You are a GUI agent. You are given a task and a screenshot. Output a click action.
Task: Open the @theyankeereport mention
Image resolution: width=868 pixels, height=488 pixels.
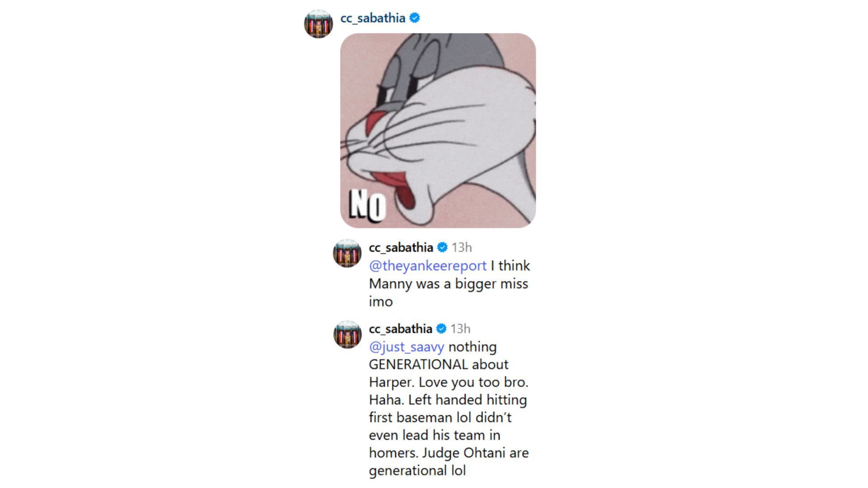click(428, 266)
